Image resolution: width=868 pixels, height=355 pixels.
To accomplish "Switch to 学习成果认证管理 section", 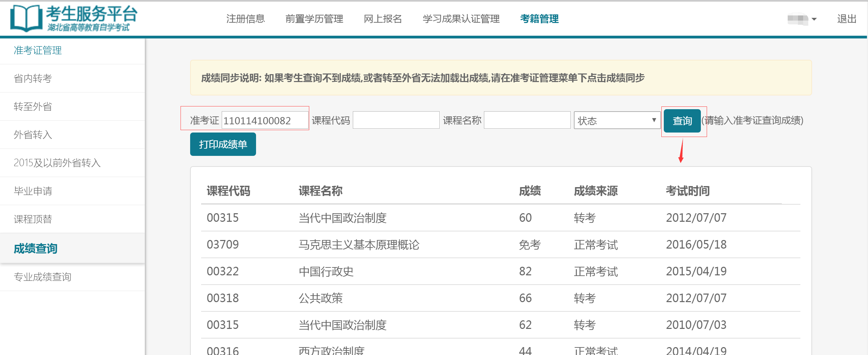I will click(x=461, y=19).
